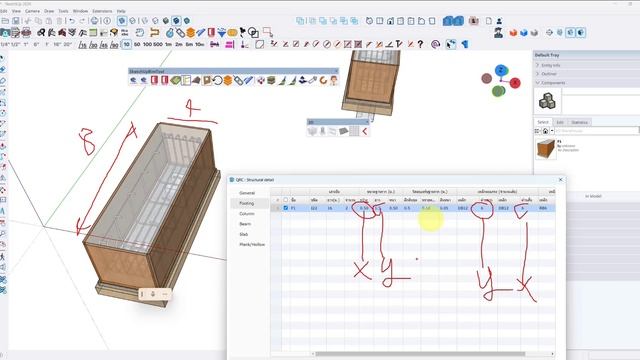Screen dimensions: 640x360
Task: Switch to the Edit tab in Components
Action: pyautogui.click(x=560, y=122)
